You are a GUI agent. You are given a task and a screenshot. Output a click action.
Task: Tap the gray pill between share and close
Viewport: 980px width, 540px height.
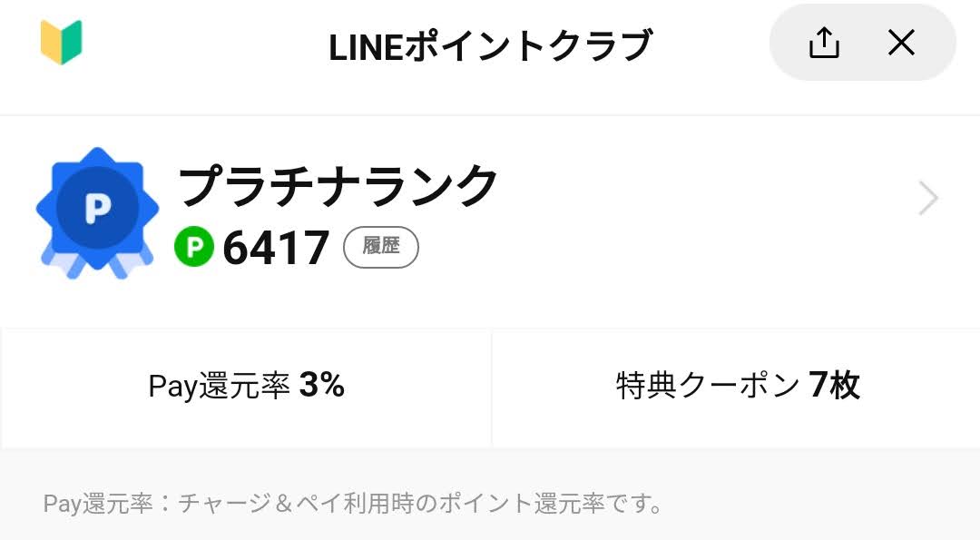point(863,43)
